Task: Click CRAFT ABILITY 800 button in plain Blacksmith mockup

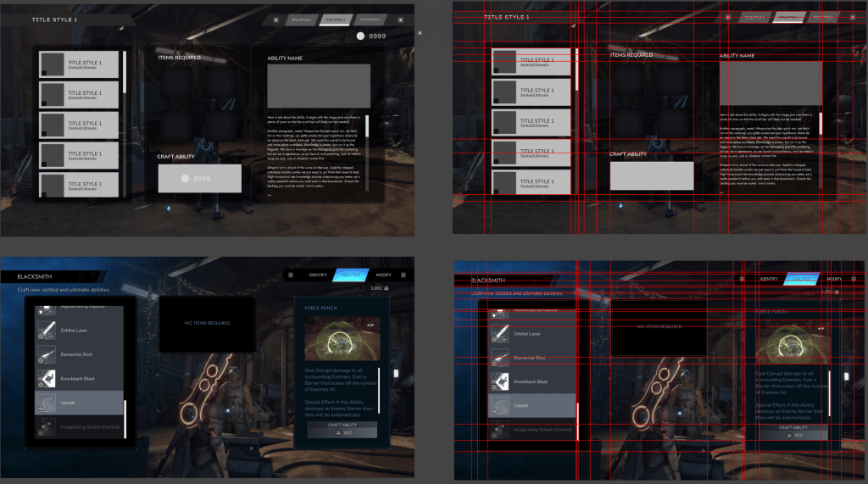Action: click(342, 430)
